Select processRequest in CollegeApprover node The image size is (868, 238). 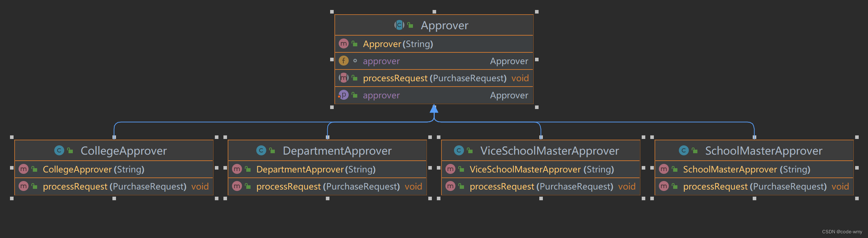tap(115, 187)
